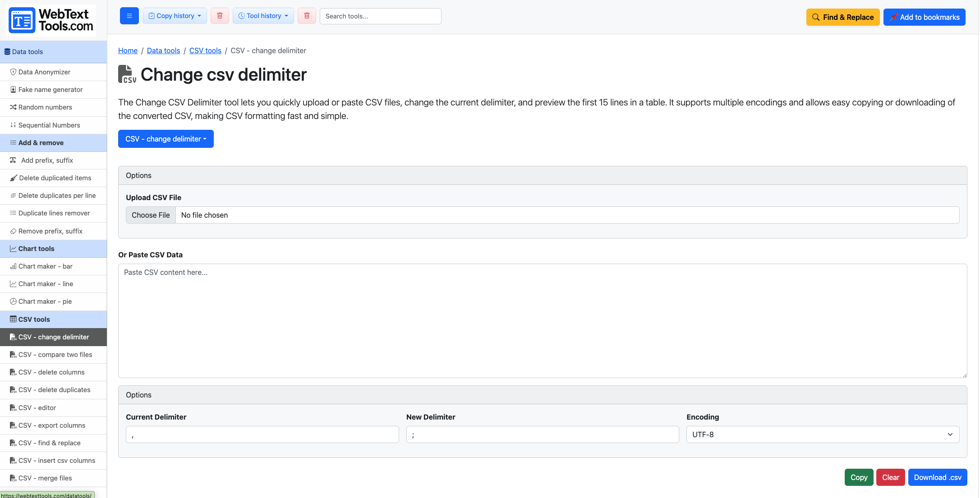Viewport: 980px width, 498px height.
Task: Open the Fake name generator tool
Action: (x=53, y=90)
